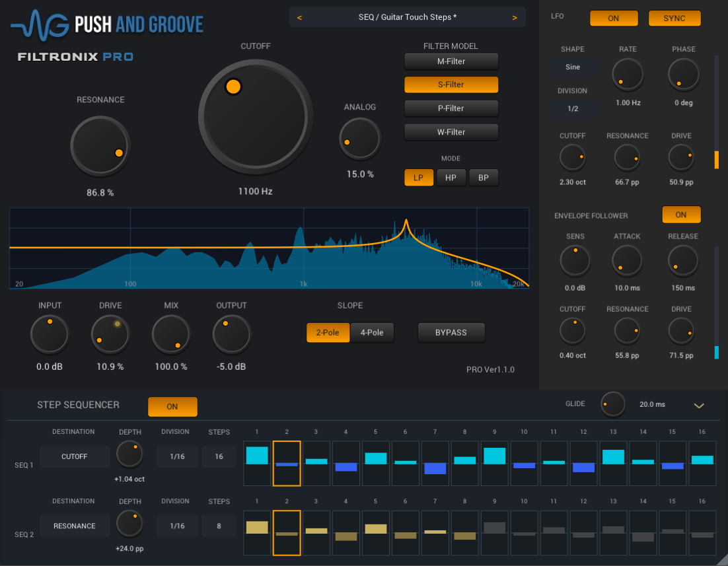The image size is (728, 566).
Task: Click the Input gain knob
Action: pyautogui.click(x=50, y=334)
